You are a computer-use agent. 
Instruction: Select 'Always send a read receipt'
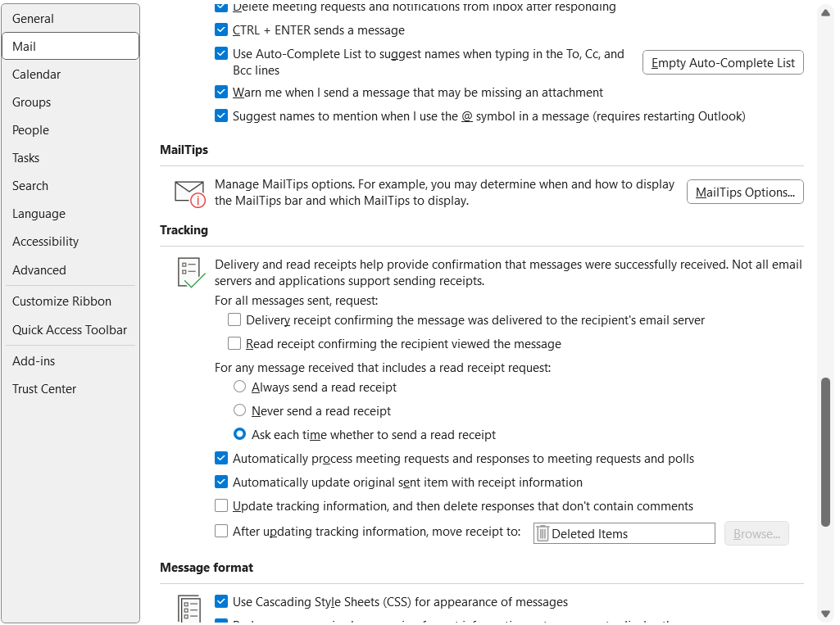pos(239,387)
